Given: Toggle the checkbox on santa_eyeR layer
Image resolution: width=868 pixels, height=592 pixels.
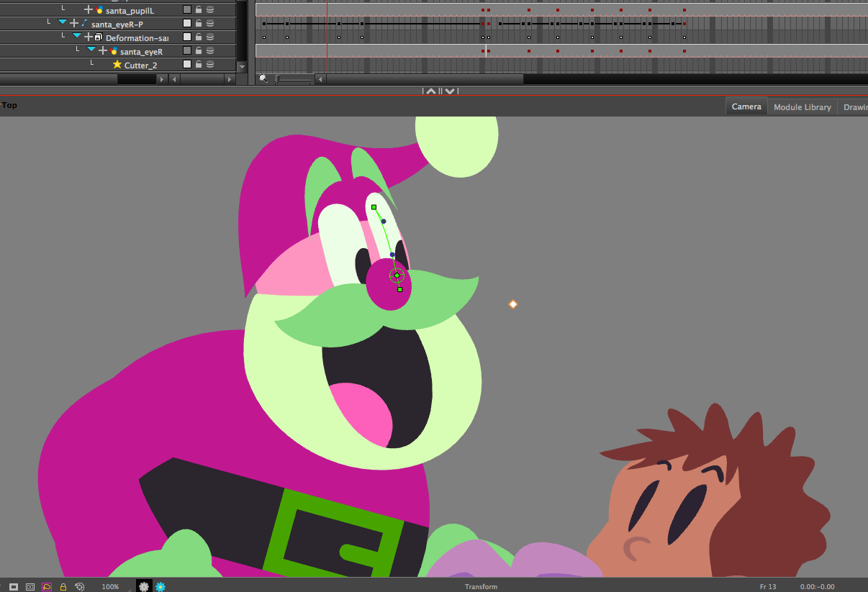Looking at the screenshot, I should pos(187,51).
